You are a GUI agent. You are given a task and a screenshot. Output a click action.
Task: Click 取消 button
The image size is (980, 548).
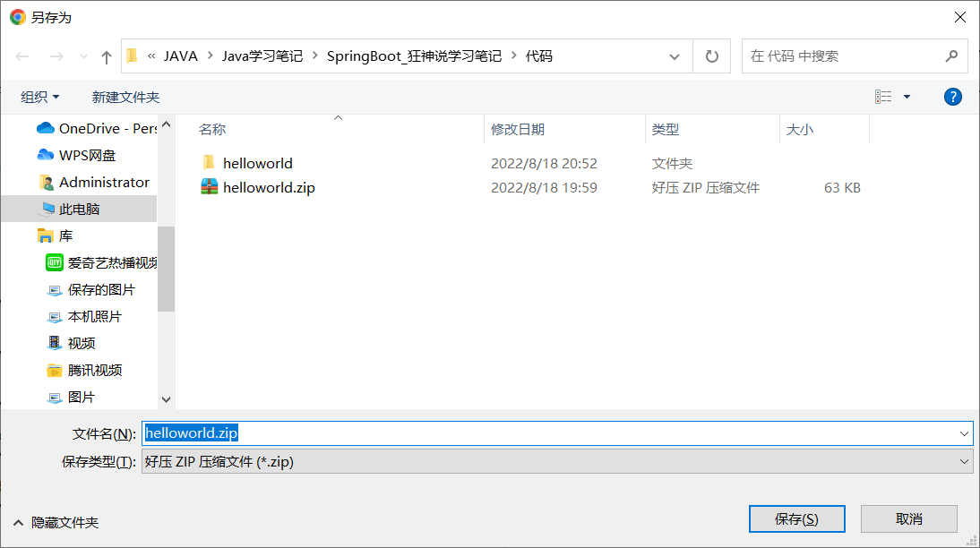click(x=908, y=518)
